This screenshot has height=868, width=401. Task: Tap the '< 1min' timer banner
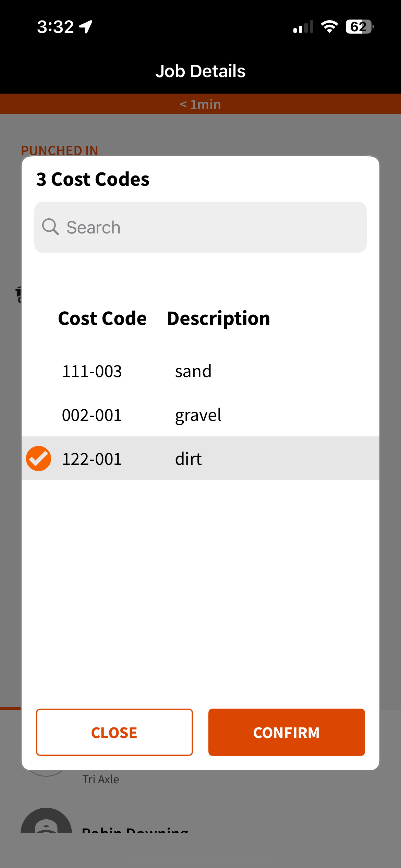pyautogui.click(x=200, y=104)
